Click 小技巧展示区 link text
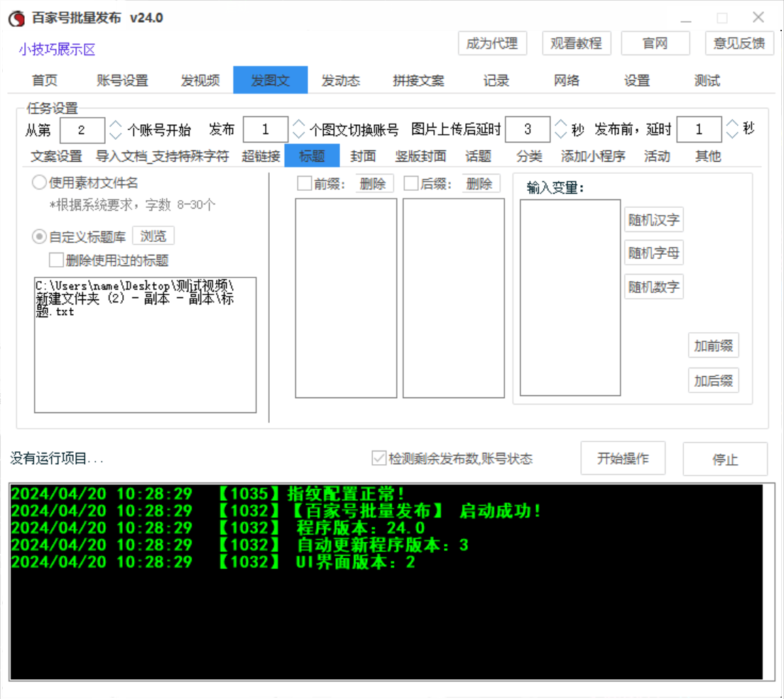 coord(57,50)
